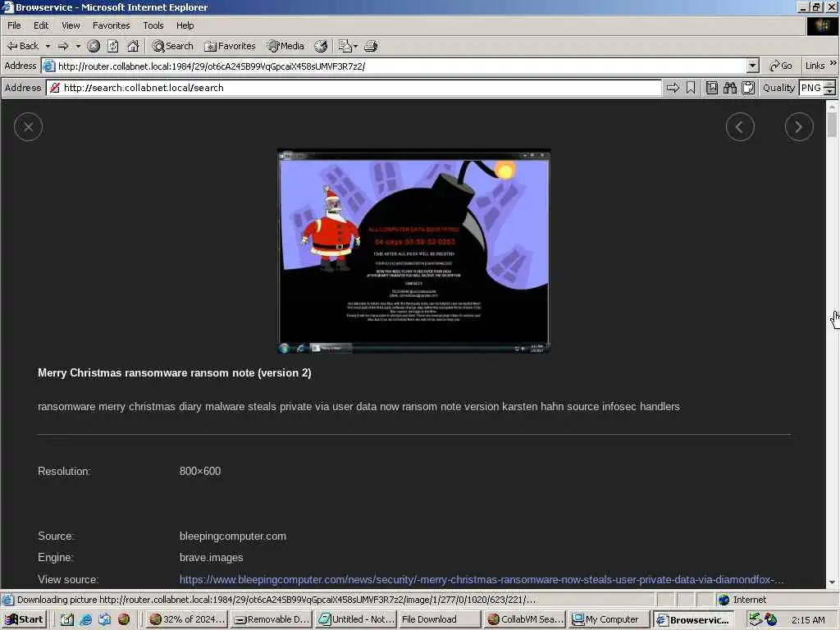Image resolution: width=840 pixels, height=630 pixels.
Task: Click the source text 'bleepingcomputer.com'
Action: click(x=232, y=536)
